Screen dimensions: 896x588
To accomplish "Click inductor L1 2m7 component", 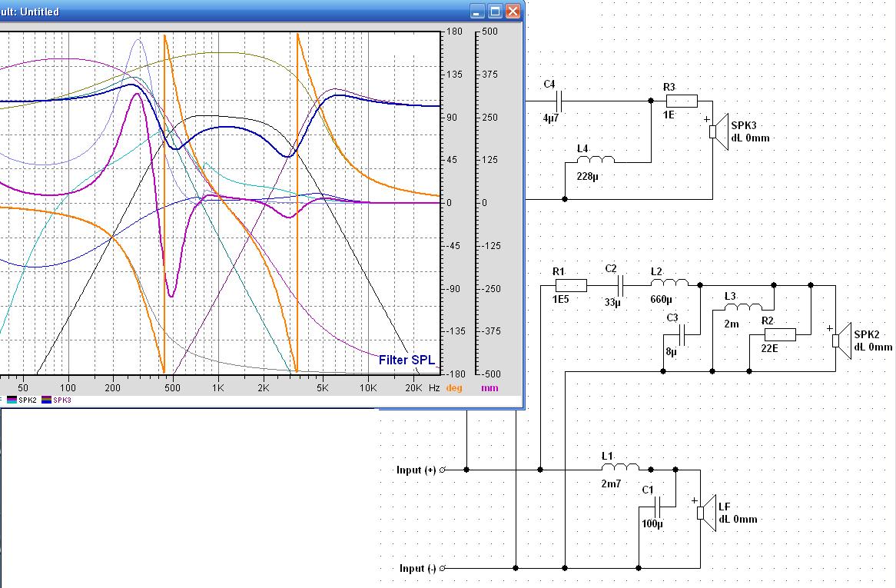I will tap(620, 467).
